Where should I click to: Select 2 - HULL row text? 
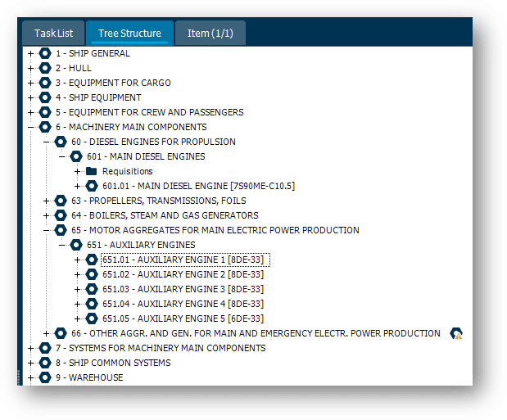point(74,68)
